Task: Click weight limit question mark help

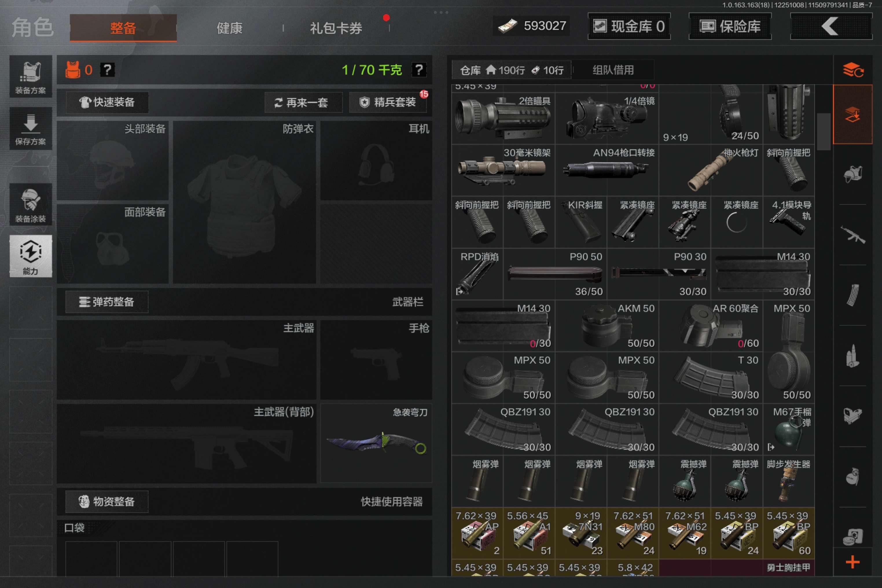Action: click(418, 70)
